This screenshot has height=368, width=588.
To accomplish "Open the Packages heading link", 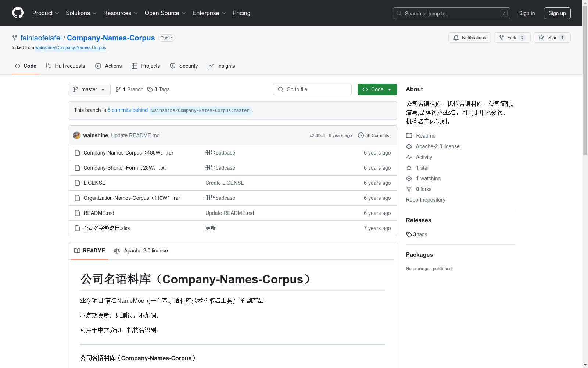I will coord(419,255).
